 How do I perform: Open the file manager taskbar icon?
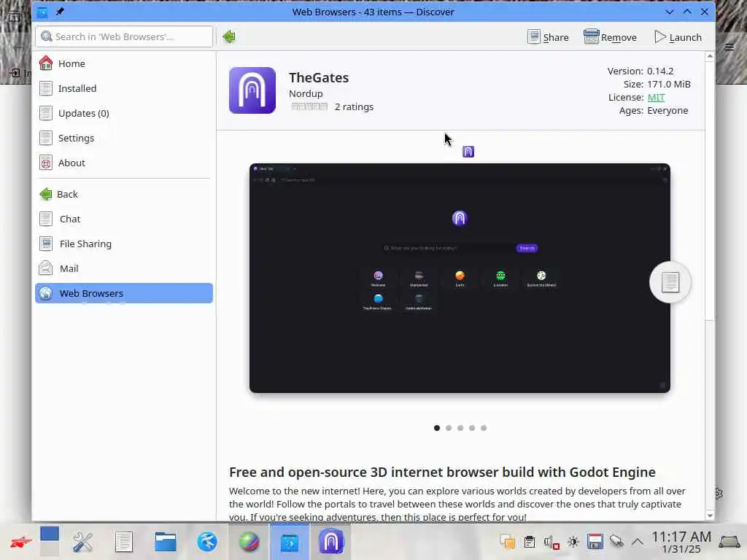(x=166, y=542)
